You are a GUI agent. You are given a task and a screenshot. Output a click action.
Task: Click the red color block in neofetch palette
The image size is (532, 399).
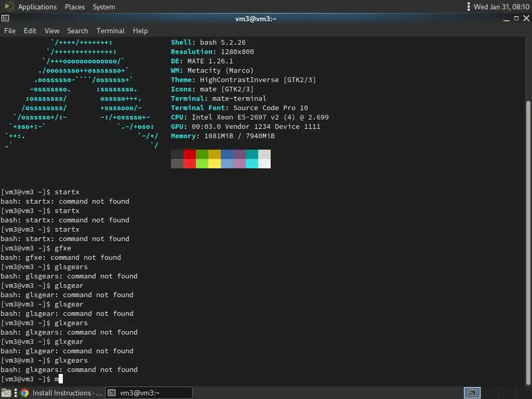click(x=190, y=159)
